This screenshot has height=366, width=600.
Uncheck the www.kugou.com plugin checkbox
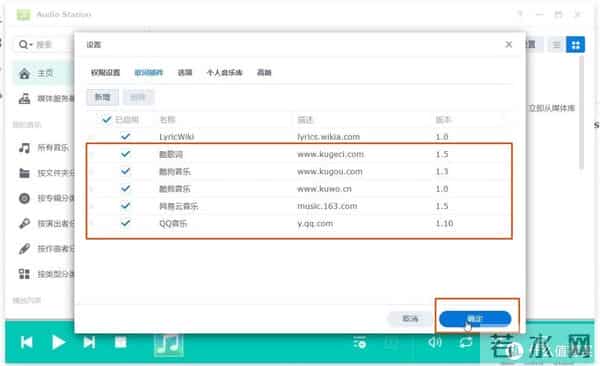click(x=125, y=171)
